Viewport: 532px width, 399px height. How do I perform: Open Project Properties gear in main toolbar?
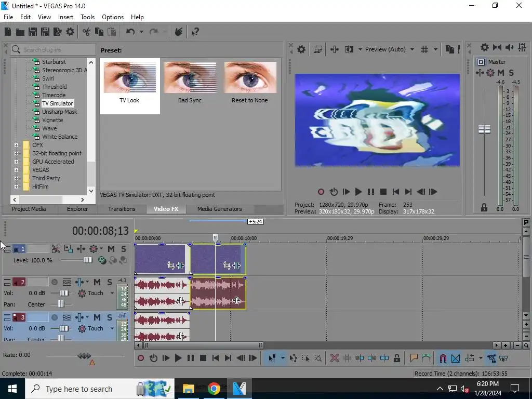[x=70, y=32]
